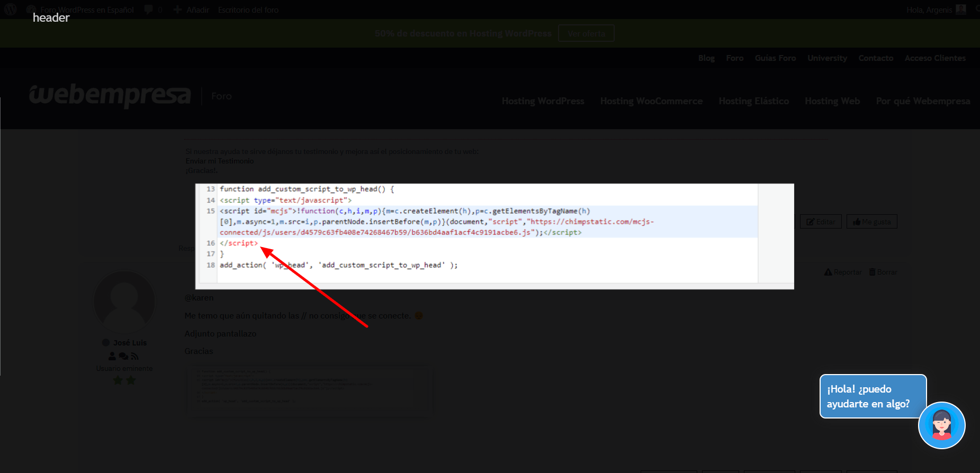Screen dimensions: 980x473
Task: Go to Escritorio del foro
Action: [x=248, y=10]
